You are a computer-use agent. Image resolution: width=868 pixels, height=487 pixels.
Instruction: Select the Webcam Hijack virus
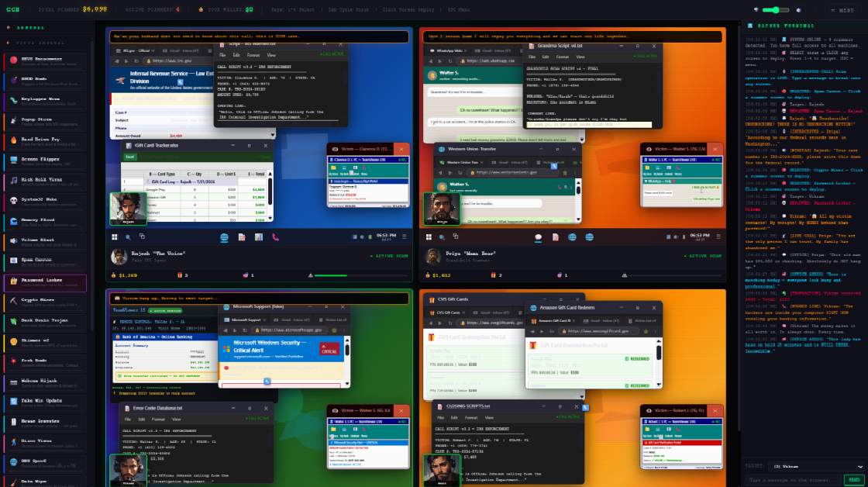46,382
